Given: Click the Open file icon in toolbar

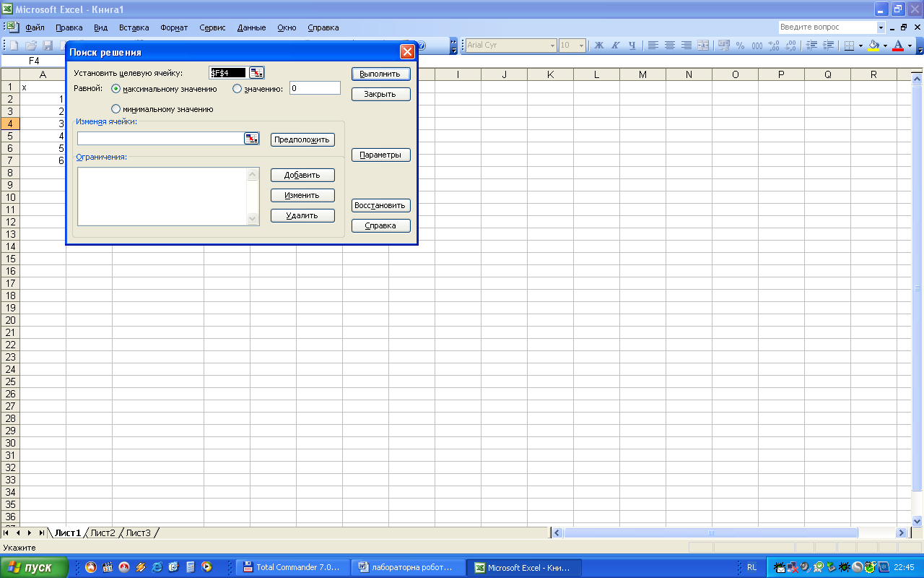Looking at the screenshot, I should pos(30,46).
